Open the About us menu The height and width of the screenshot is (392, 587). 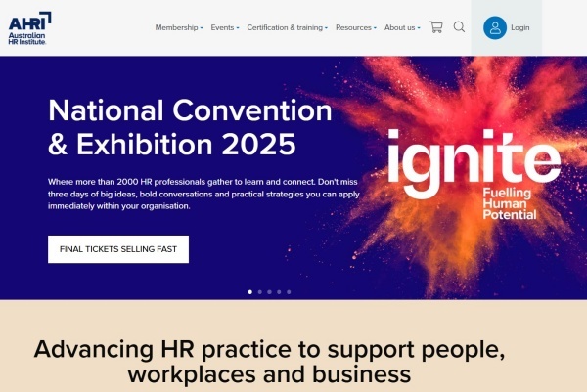(x=399, y=27)
